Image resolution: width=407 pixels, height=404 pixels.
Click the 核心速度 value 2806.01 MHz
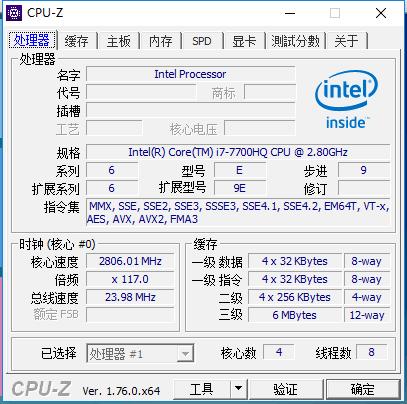point(130,261)
